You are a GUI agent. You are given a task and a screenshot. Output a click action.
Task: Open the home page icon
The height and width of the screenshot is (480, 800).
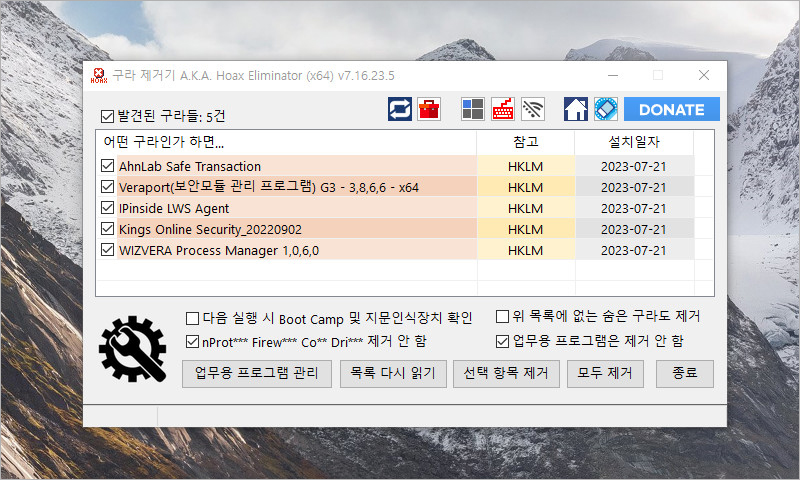576,109
